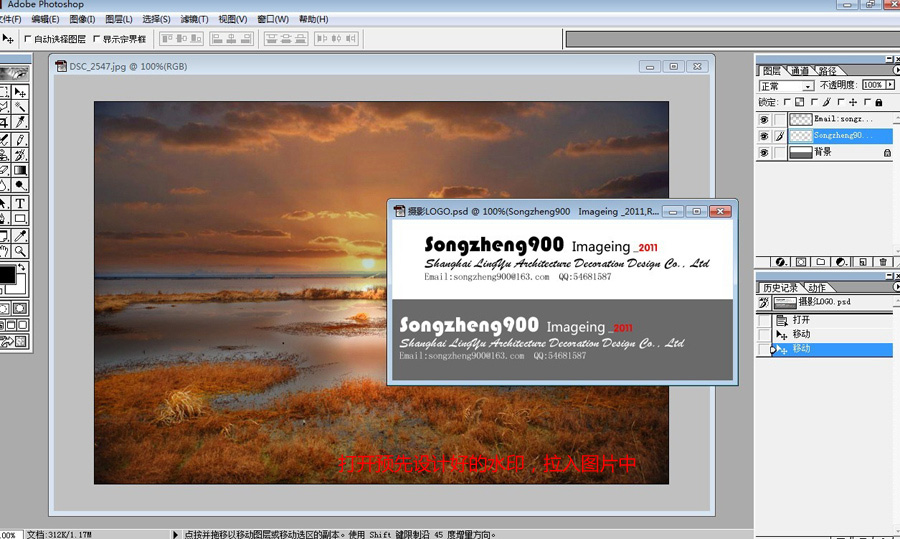Open 文件(F) menu

[10, 19]
